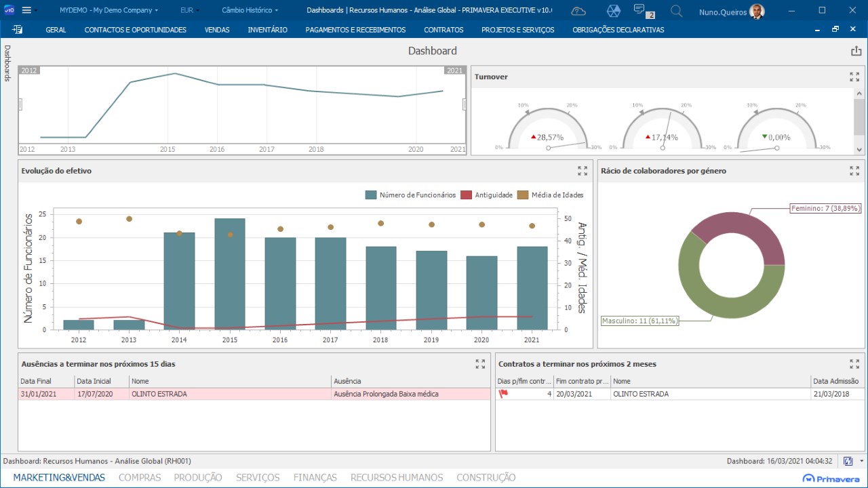The width and height of the screenshot is (868, 488).
Task: Click the search magnifier icon
Action: (x=676, y=11)
